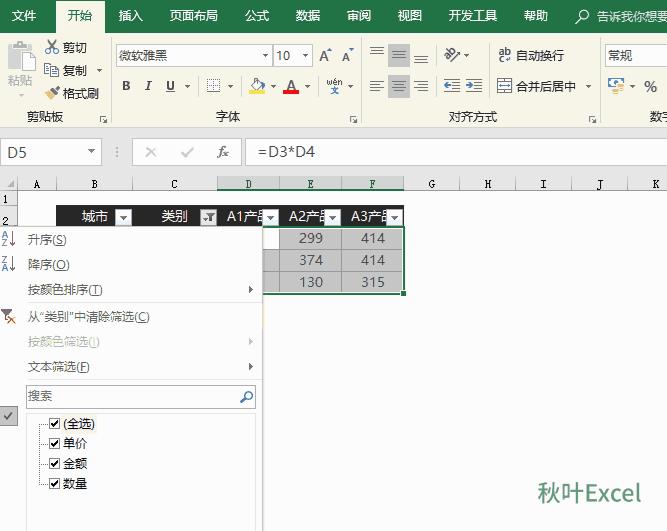Toggle Bold formatting

126,86
